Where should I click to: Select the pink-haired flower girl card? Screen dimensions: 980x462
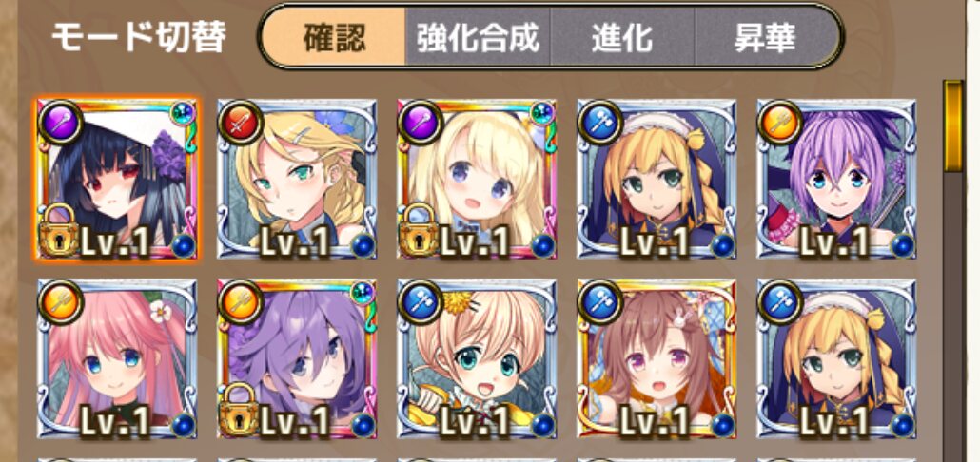117,358
